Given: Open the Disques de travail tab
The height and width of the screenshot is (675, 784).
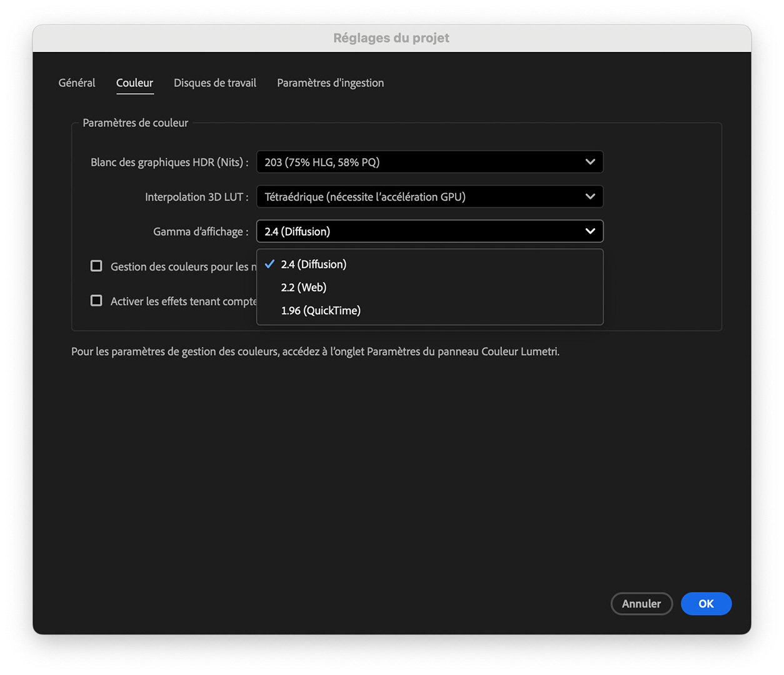Looking at the screenshot, I should pos(214,83).
